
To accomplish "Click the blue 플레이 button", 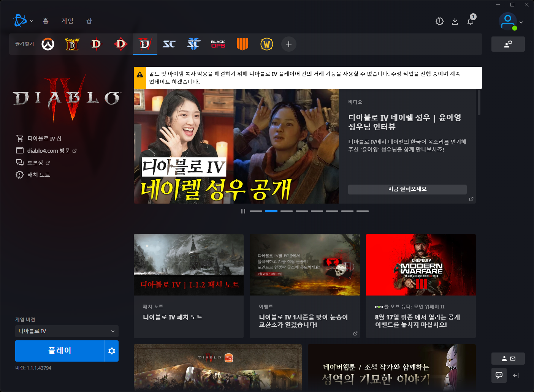I will [x=60, y=351].
